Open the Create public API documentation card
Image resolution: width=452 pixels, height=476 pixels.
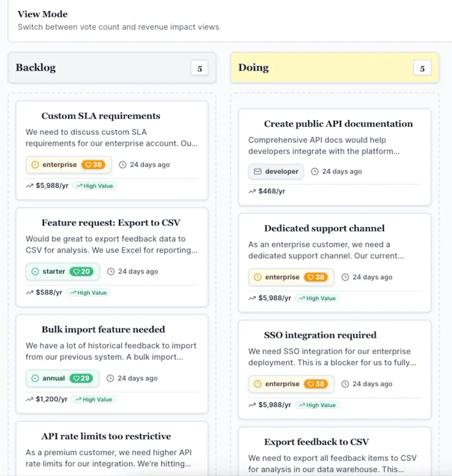click(334, 157)
